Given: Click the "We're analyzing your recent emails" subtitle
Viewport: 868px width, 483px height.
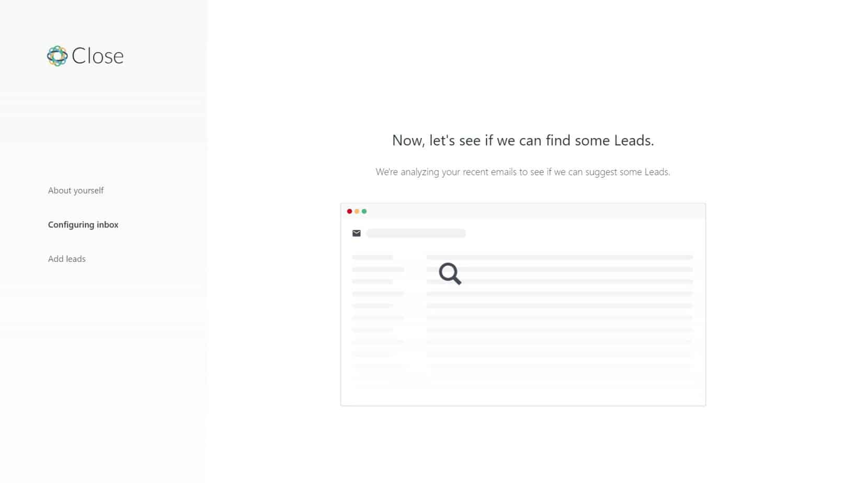Looking at the screenshot, I should pos(523,172).
